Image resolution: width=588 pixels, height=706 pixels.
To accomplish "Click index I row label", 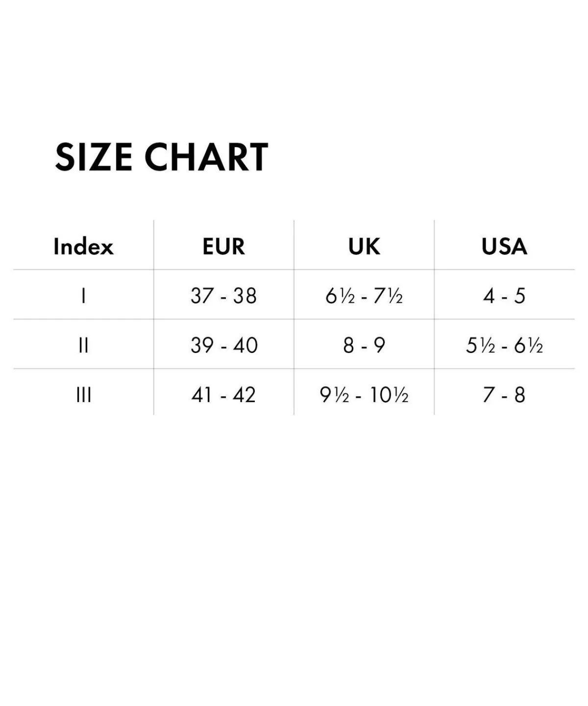I will 83,296.
